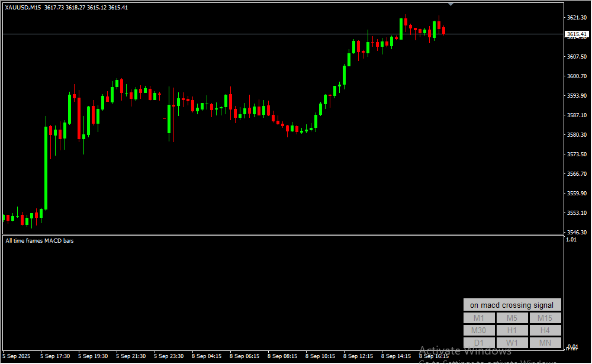Click the XAUUSD,M15 symbol title
This screenshot has height=364, width=592.
pyautogui.click(x=22, y=7)
